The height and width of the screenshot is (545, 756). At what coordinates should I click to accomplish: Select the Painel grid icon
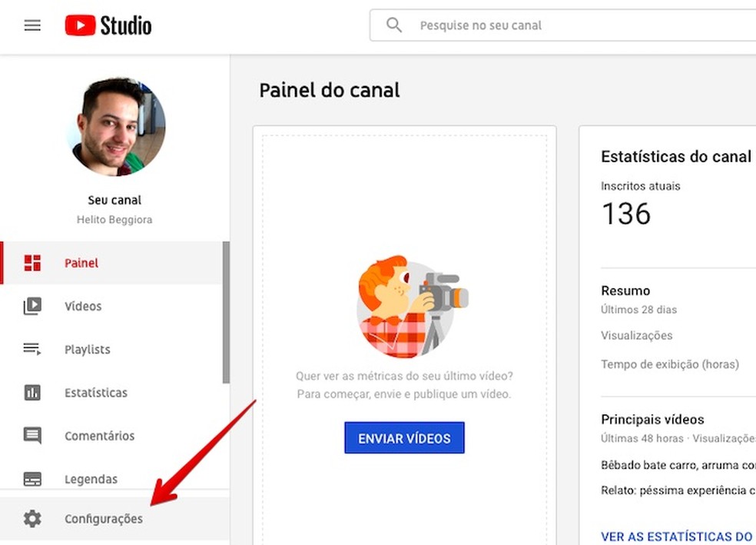32,262
